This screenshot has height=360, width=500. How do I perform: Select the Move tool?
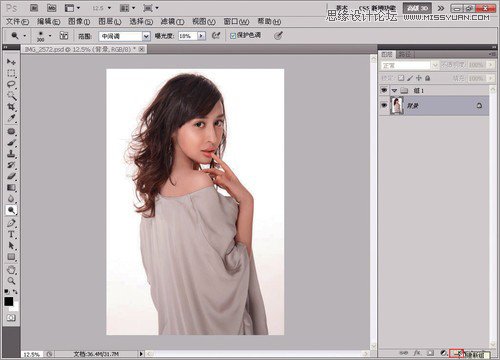click(x=11, y=62)
